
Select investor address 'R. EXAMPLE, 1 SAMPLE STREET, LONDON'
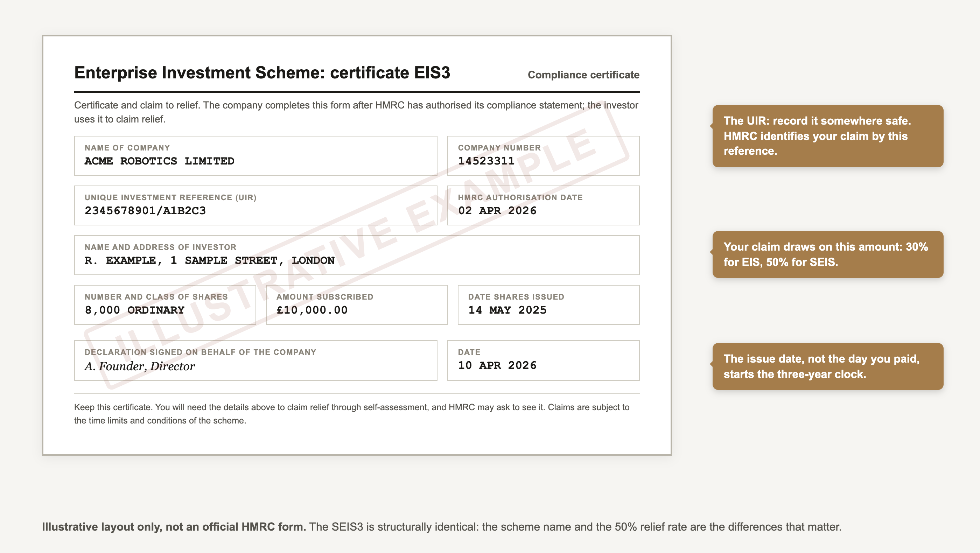pyautogui.click(x=210, y=260)
